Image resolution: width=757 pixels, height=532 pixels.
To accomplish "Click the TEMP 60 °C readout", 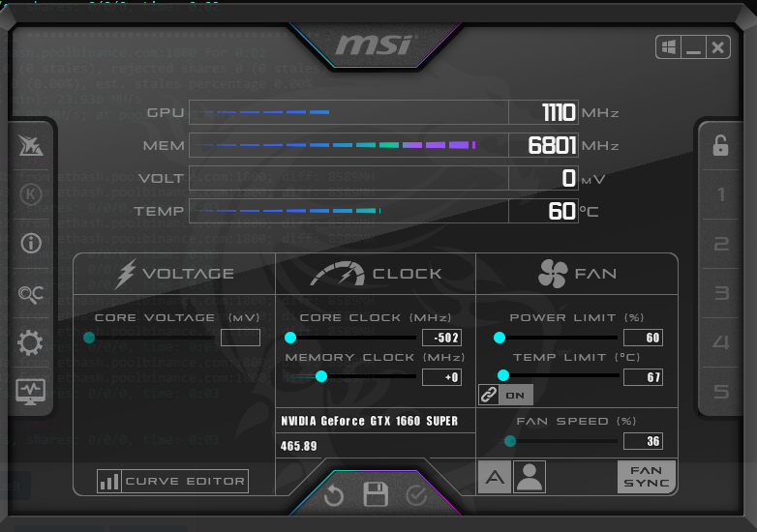I will (x=544, y=211).
